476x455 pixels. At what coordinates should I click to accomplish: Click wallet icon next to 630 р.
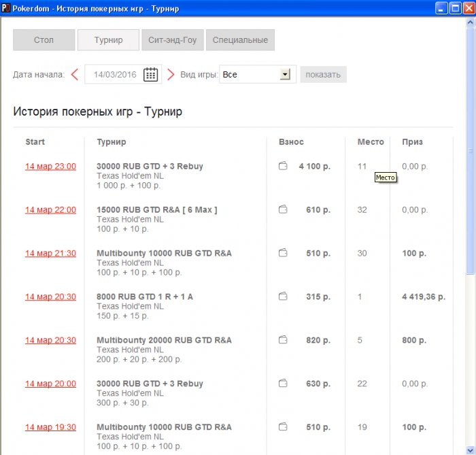tap(283, 383)
